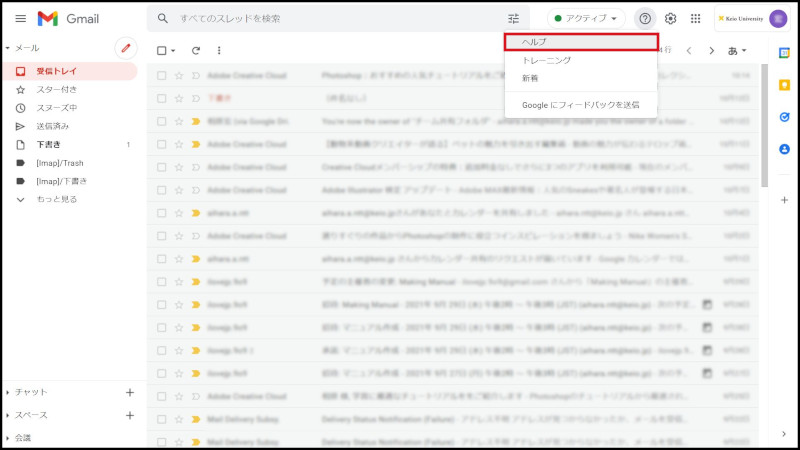The width and height of the screenshot is (800, 450).
Task: Click the refresh icon above mail list
Action: [x=196, y=50]
